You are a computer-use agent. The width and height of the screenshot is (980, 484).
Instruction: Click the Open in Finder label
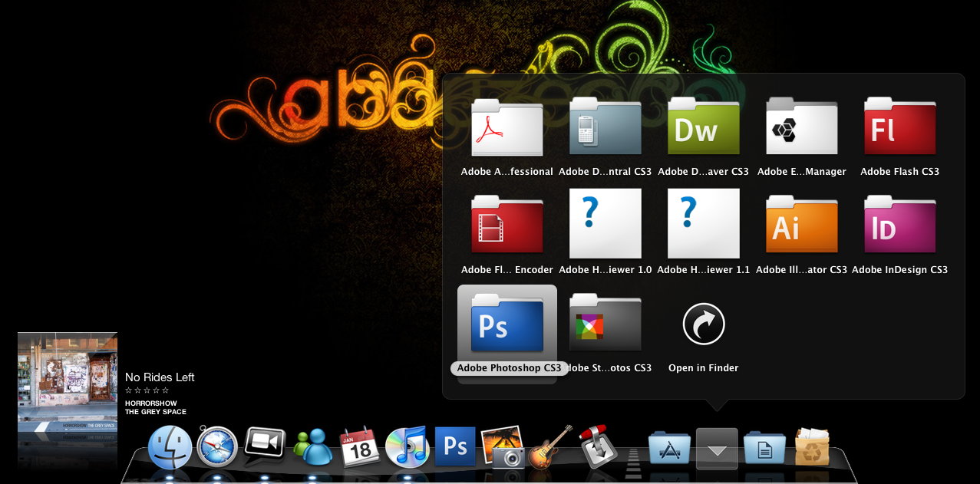[704, 368]
